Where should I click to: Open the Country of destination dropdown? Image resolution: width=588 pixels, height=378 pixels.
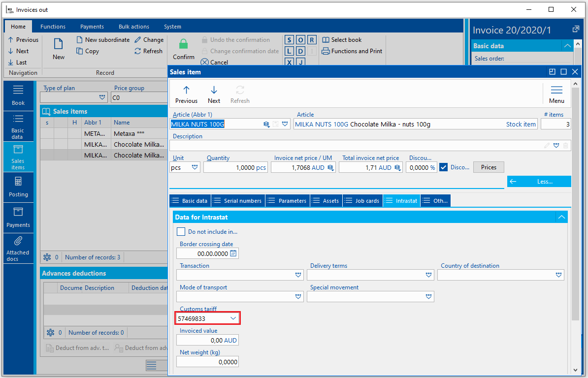click(x=559, y=275)
